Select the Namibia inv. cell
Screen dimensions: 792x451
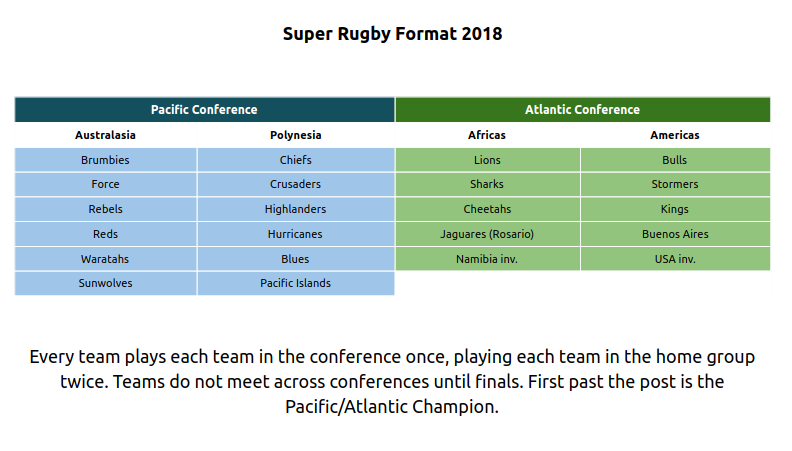click(x=487, y=259)
